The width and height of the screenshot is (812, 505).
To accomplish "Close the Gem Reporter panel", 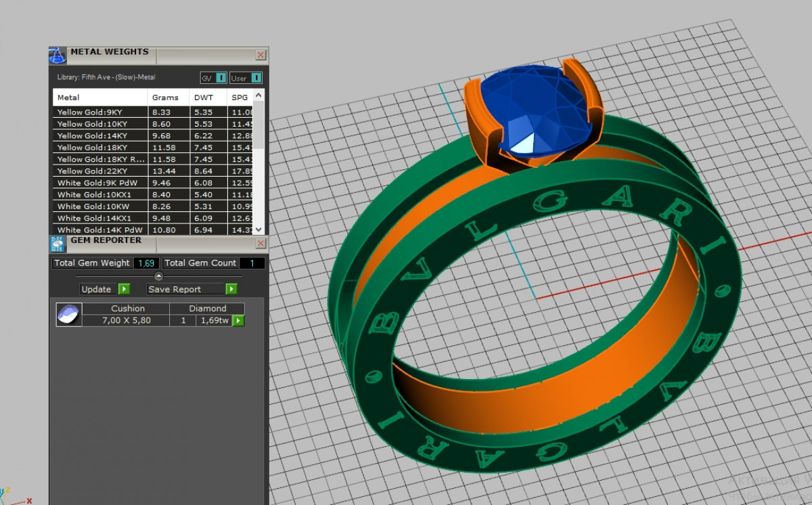I will pos(261,244).
